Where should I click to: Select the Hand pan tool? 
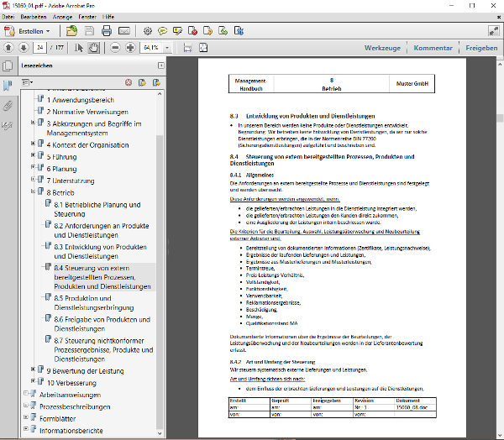pyautogui.click(x=93, y=48)
